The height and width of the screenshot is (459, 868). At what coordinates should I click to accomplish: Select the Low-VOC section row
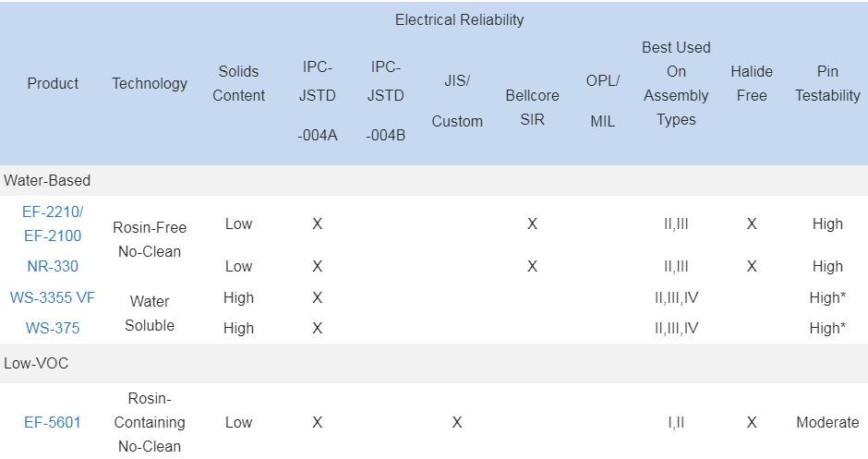(x=36, y=363)
